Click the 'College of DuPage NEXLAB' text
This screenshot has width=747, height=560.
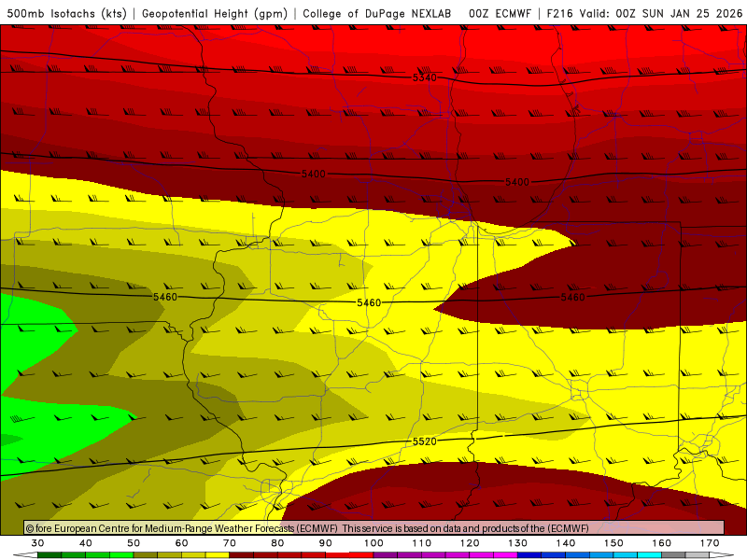[x=377, y=13]
